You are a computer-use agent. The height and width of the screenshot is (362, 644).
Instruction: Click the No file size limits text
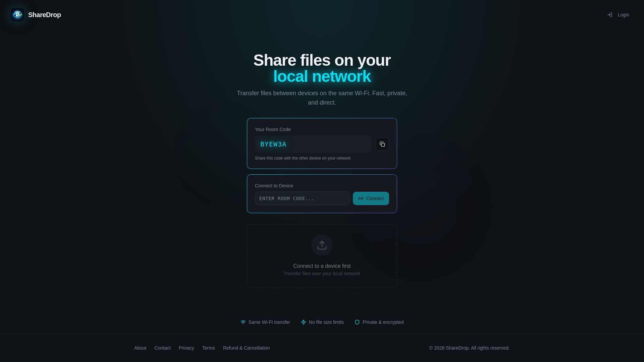click(326, 322)
